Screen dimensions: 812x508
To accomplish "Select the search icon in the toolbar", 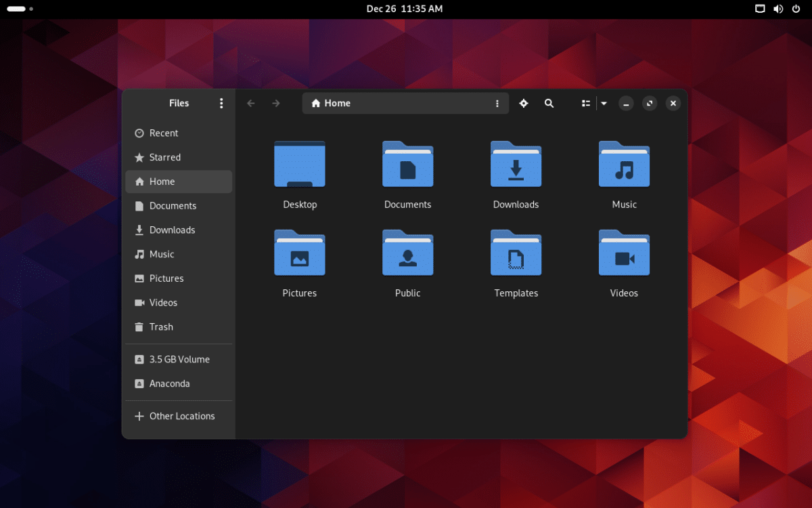I will [549, 103].
